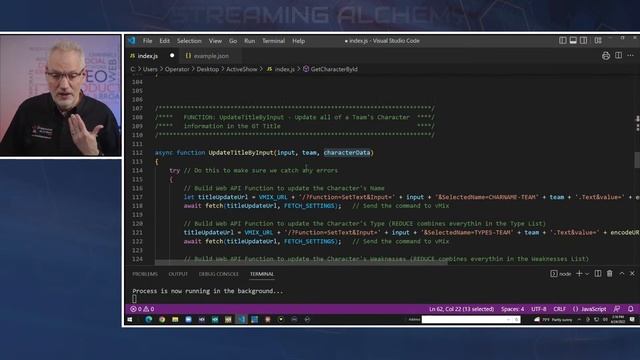640x360 pixels.
Task: Open the Debug Console panel tab
Action: tap(219, 274)
